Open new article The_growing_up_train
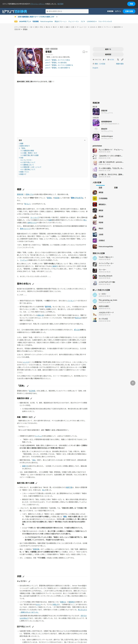138x644 pixels. point(108,300)
